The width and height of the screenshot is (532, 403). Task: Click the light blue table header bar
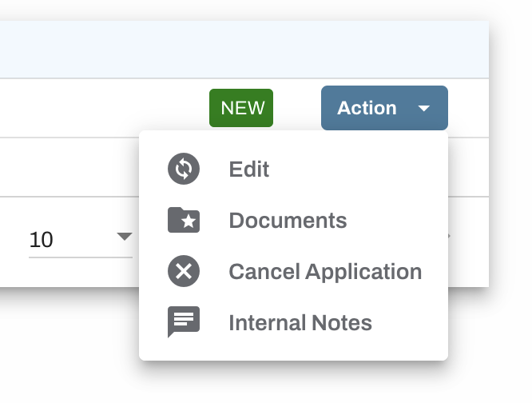244,50
